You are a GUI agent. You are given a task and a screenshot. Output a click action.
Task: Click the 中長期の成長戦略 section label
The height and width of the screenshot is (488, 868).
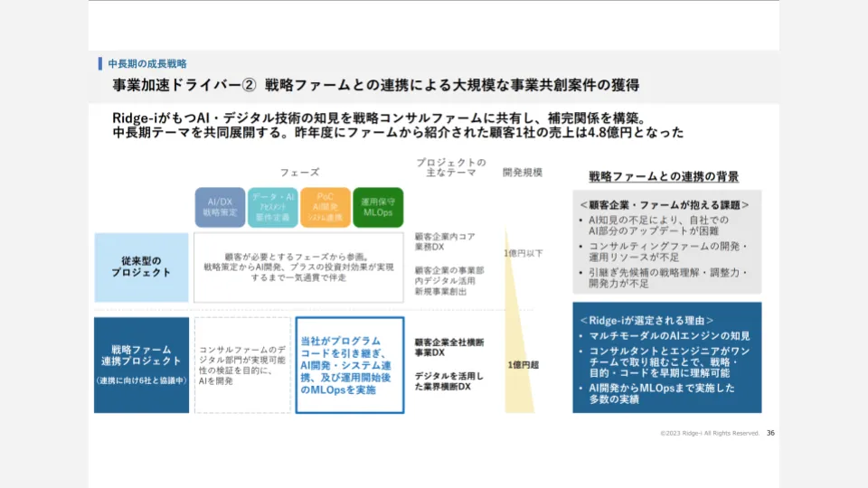click(146, 64)
